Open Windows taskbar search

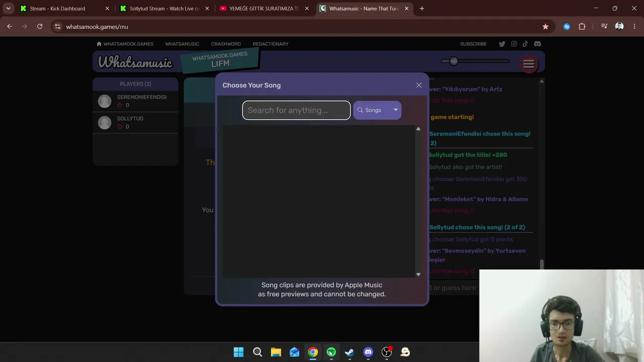pyautogui.click(x=258, y=352)
